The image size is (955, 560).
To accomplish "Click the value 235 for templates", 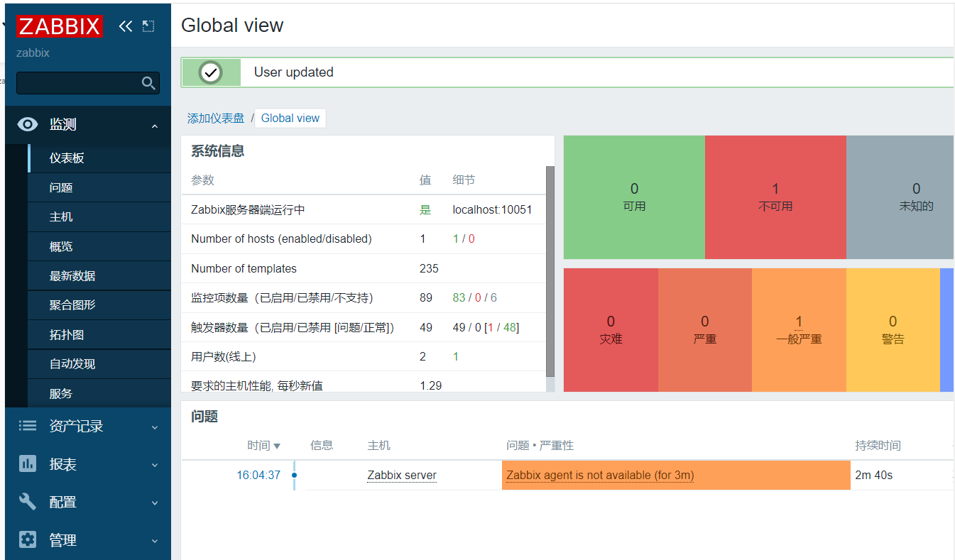I will point(429,269).
